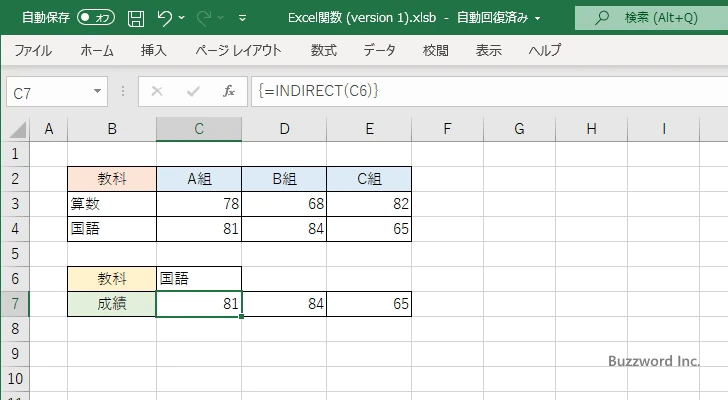Click cell E7 with value 65

tap(369, 304)
